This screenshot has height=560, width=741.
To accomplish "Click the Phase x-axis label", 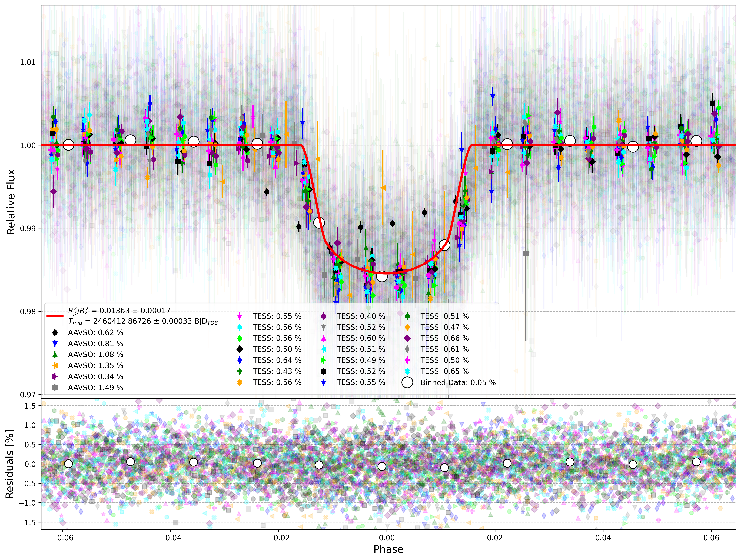I will 389,550.
